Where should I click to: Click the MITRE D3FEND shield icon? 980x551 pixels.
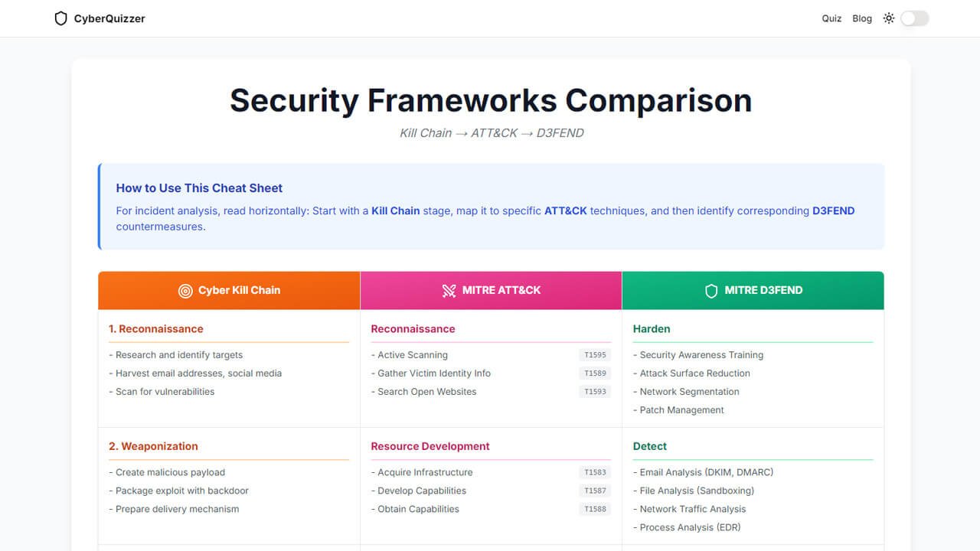[711, 291]
